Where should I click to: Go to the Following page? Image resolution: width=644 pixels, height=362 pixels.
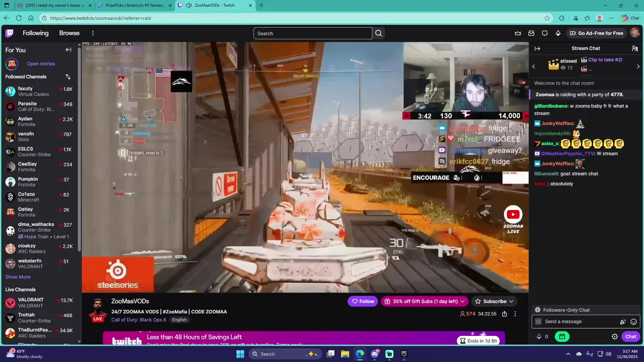click(35, 33)
